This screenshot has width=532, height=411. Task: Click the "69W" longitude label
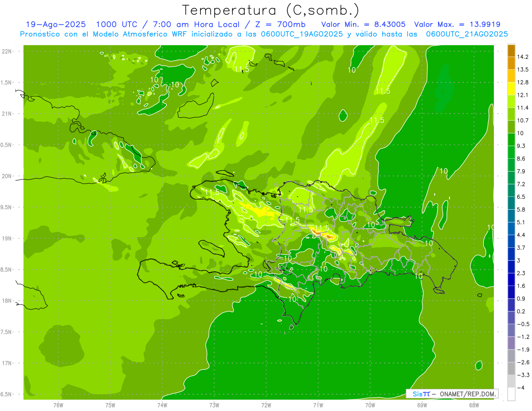click(x=422, y=405)
